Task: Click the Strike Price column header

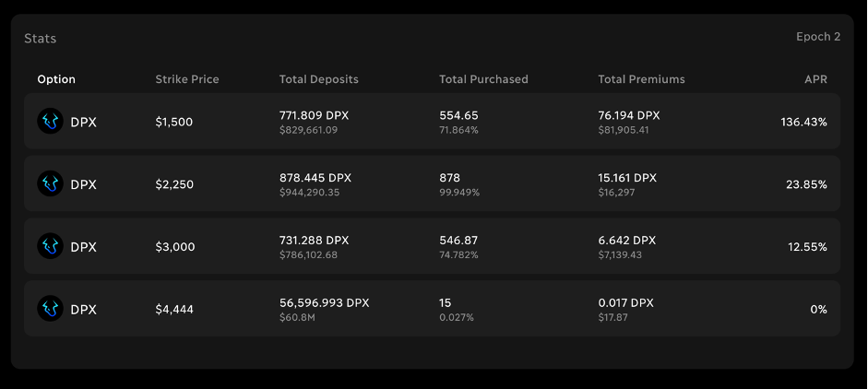Action: coord(187,79)
